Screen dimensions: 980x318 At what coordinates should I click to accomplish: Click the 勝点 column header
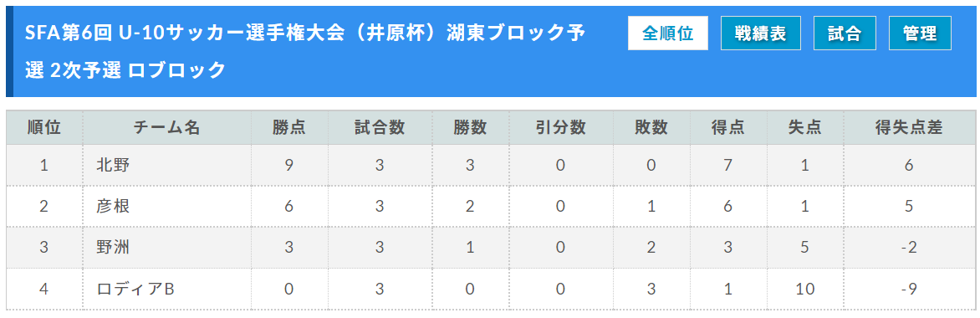pyautogui.click(x=289, y=128)
